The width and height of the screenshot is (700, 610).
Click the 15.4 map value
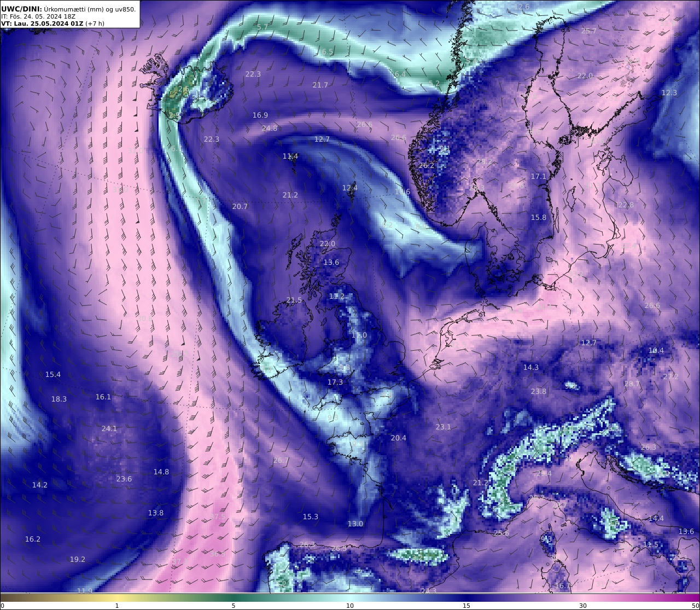tap(53, 374)
